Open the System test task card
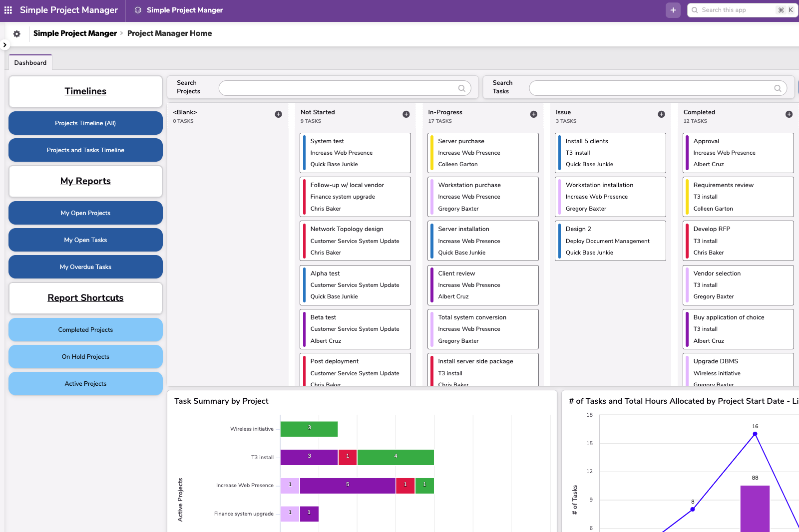The image size is (799, 532). [355, 153]
